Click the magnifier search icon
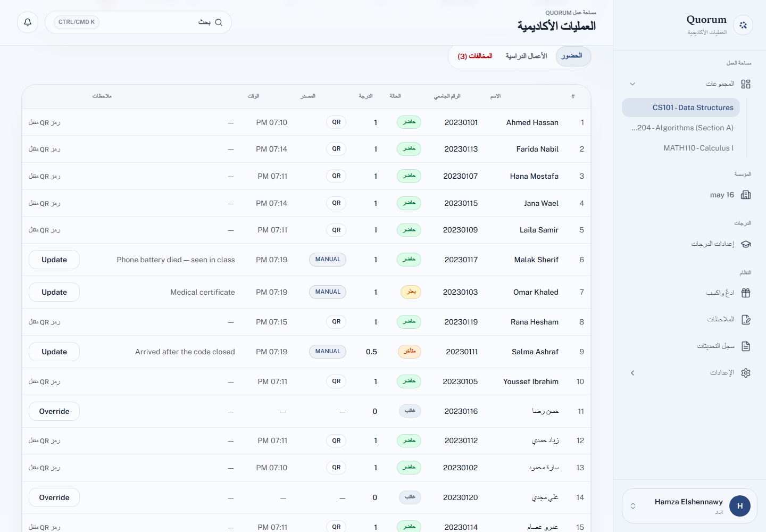Image resolution: width=766 pixels, height=532 pixels. pos(219,22)
